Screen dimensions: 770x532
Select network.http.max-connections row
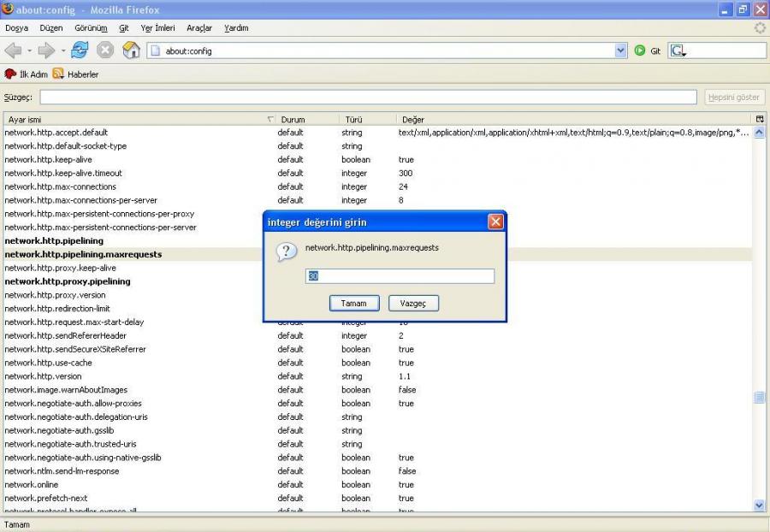[x=377, y=186]
